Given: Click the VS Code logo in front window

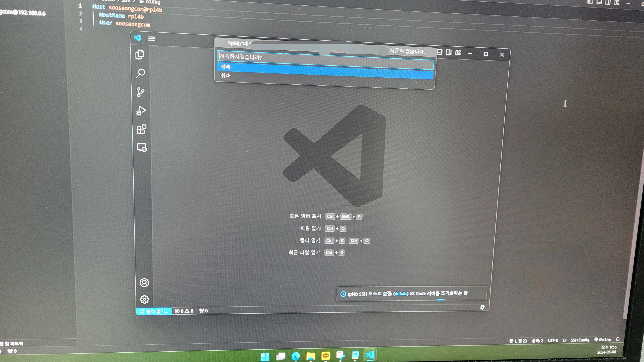Looking at the screenshot, I should click(137, 38).
